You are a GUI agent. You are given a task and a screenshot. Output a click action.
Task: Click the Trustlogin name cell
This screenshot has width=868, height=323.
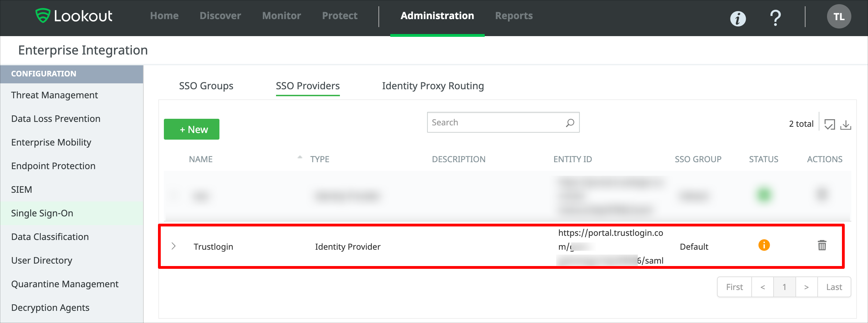[x=213, y=247]
